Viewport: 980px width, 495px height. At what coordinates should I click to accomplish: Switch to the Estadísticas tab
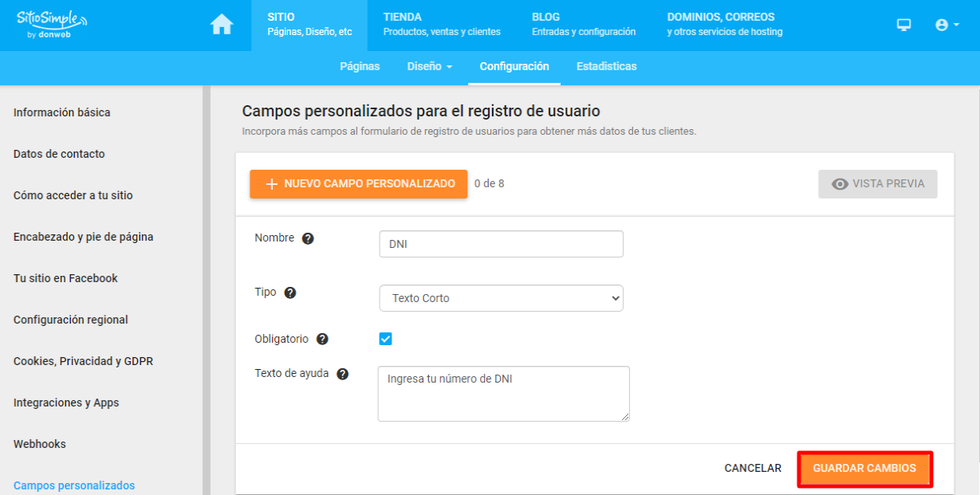click(x=607, y=66)
